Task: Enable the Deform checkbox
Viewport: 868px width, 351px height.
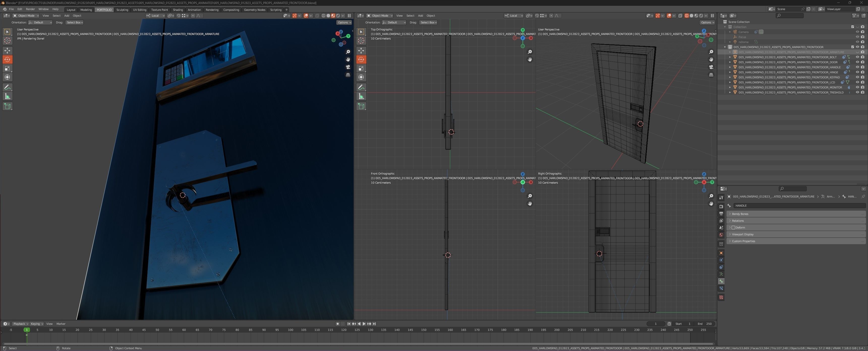Action: [733, 228]
